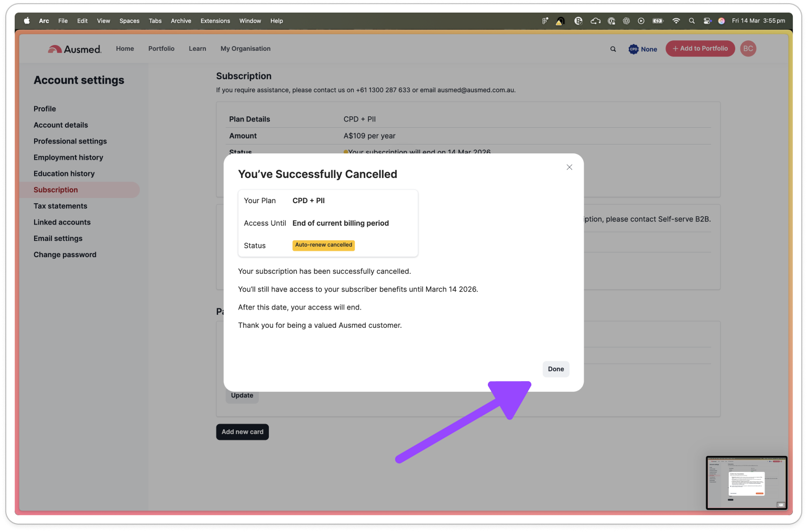The width and height of the screenshot is (808, 532).
Task: Click the arch icon with warning triangle
Action: [x=560, y=21]
